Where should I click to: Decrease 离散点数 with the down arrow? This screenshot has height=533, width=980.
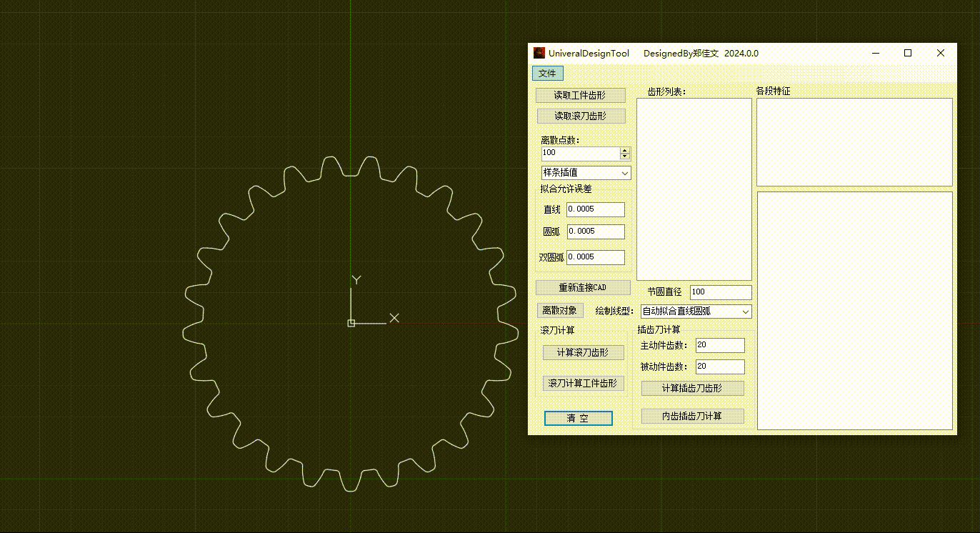(x=625, y=156)
